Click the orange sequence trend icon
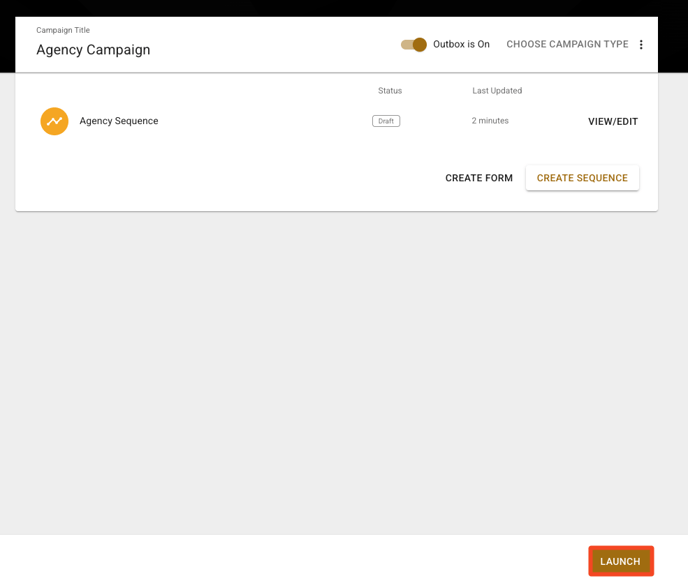The image size is (688, 583). 54,121
